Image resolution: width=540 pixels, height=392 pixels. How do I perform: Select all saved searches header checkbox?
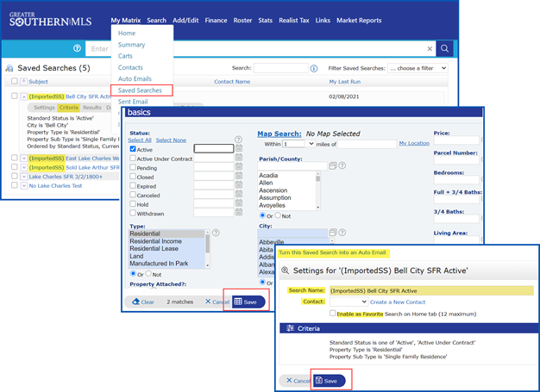tap(14, 81)
